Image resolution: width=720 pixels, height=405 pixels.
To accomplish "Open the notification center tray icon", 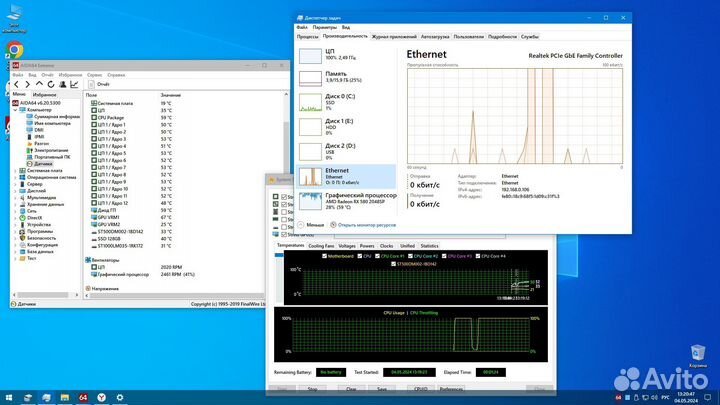I will pos(708,398).
